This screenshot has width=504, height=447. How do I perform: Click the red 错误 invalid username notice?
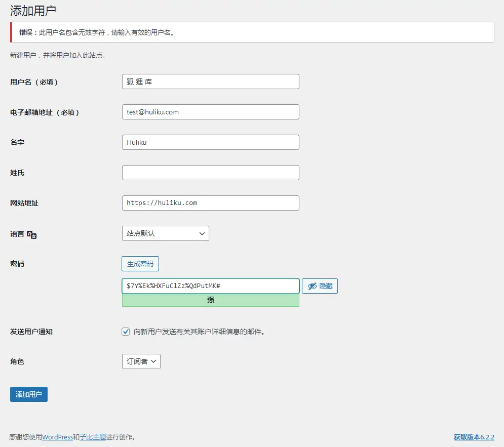[252, 32]
